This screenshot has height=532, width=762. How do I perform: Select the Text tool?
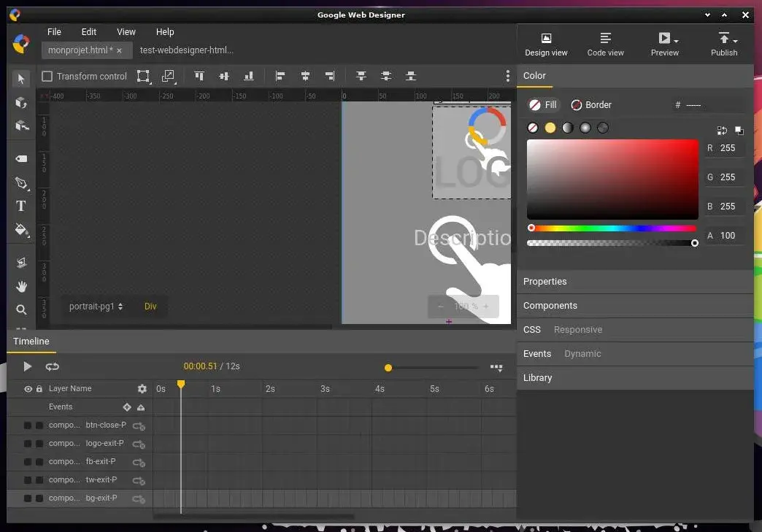[x=21, y=206]
